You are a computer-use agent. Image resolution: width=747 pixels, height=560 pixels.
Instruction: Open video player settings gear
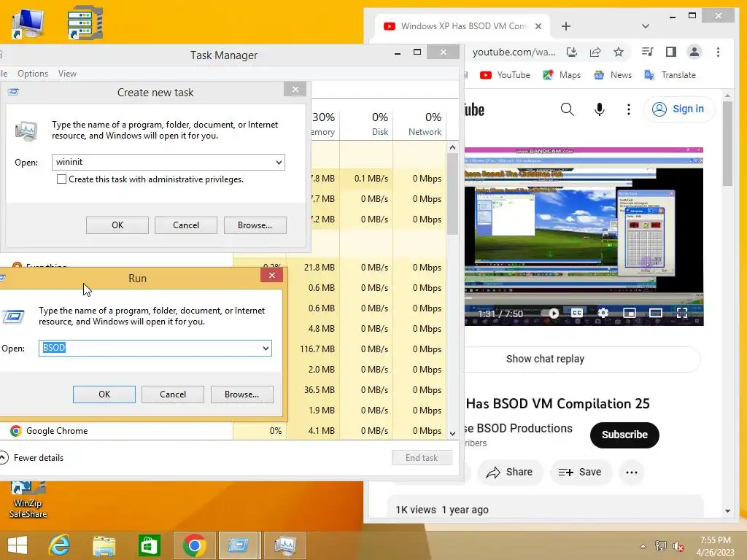point(603,313)
